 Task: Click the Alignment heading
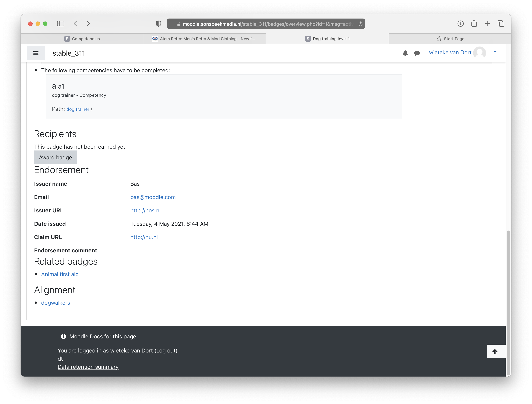click(55, 290)
